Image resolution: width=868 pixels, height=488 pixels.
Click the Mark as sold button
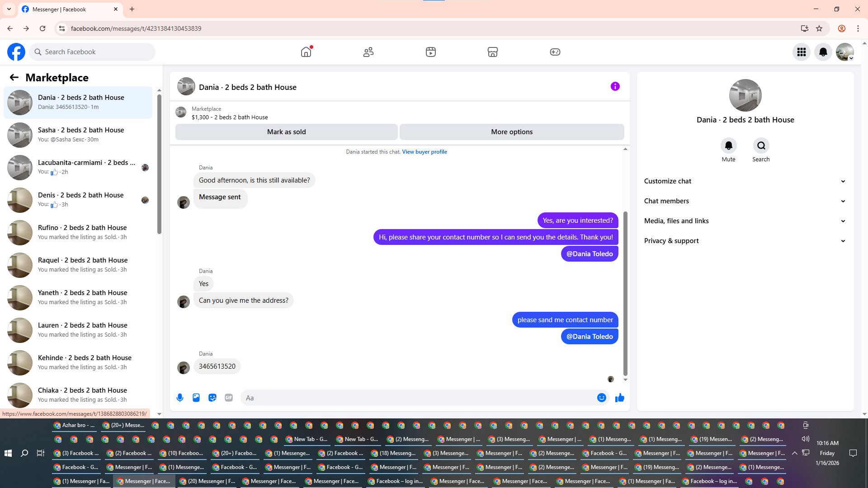(286, 132)
